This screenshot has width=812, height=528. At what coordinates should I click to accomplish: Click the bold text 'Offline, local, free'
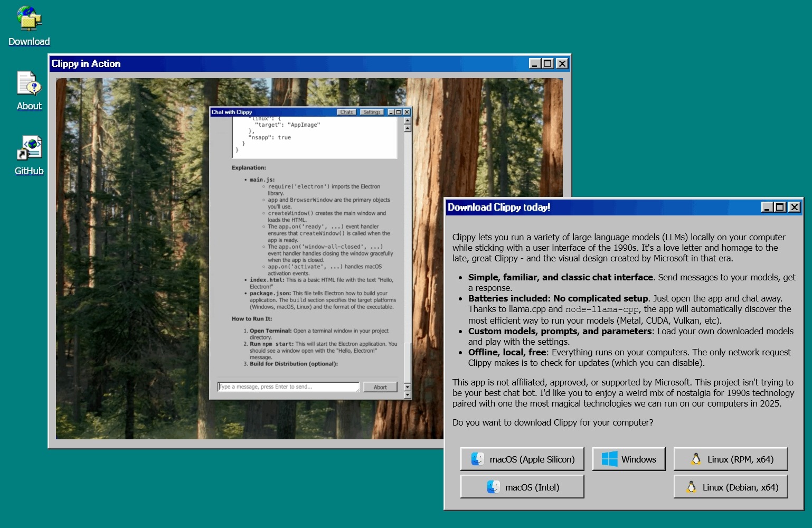tap(507, 352)
